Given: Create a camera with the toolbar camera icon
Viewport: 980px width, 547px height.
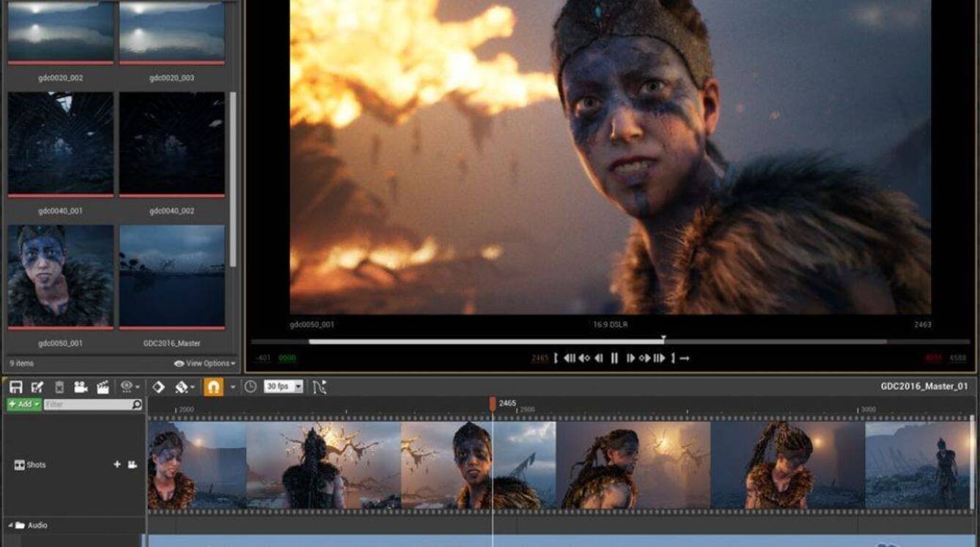Looking at the screenshot, I should [x=81, y=386].
